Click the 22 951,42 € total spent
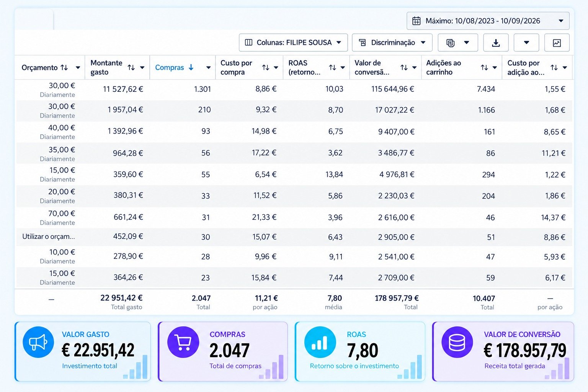The width and height of the screenshot is (588, 392). tap(121, 298)
